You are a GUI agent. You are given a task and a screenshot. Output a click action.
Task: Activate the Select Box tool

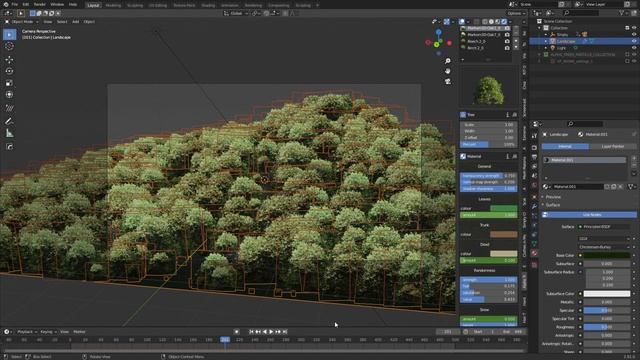(9, 35)
